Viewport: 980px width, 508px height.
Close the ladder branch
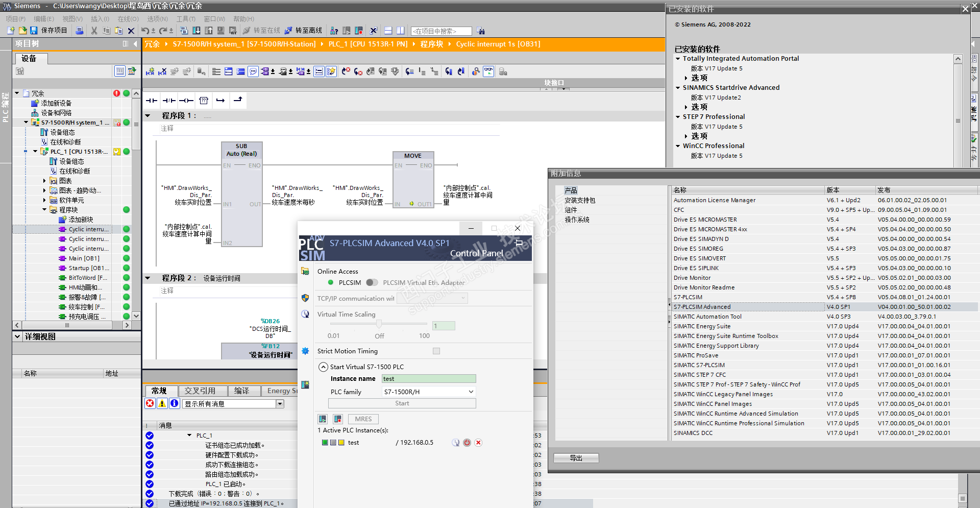[238, 101]
